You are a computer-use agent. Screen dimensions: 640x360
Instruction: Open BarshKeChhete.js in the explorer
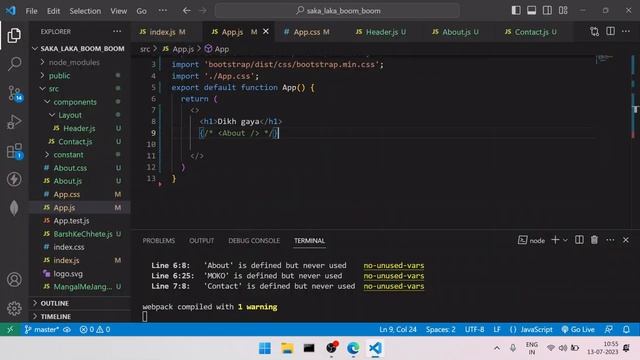click(83, 234)
